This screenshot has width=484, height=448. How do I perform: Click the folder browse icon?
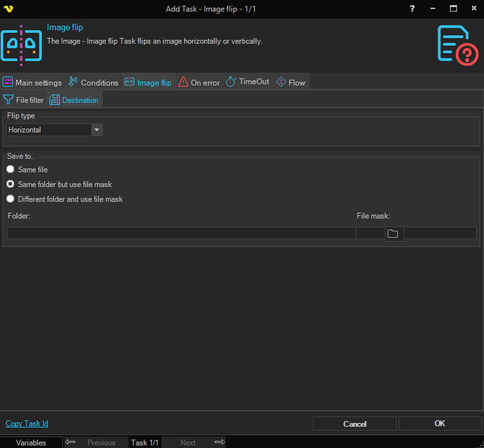393,233
